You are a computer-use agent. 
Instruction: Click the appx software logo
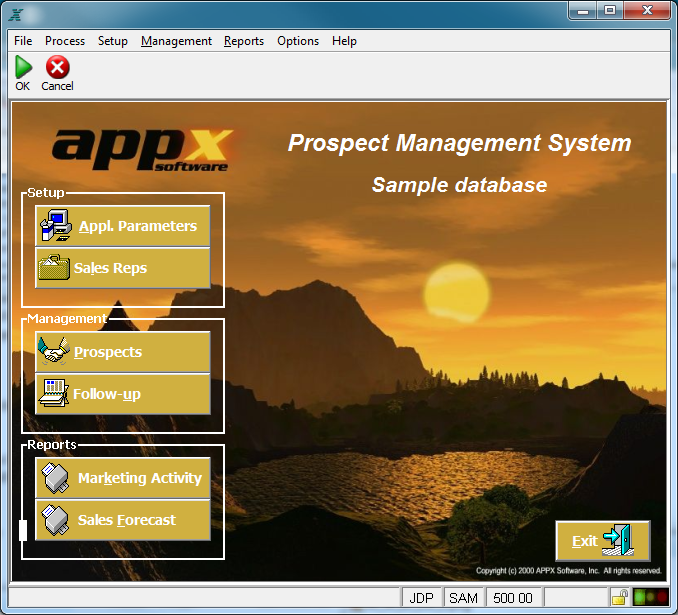coord(143,150)
